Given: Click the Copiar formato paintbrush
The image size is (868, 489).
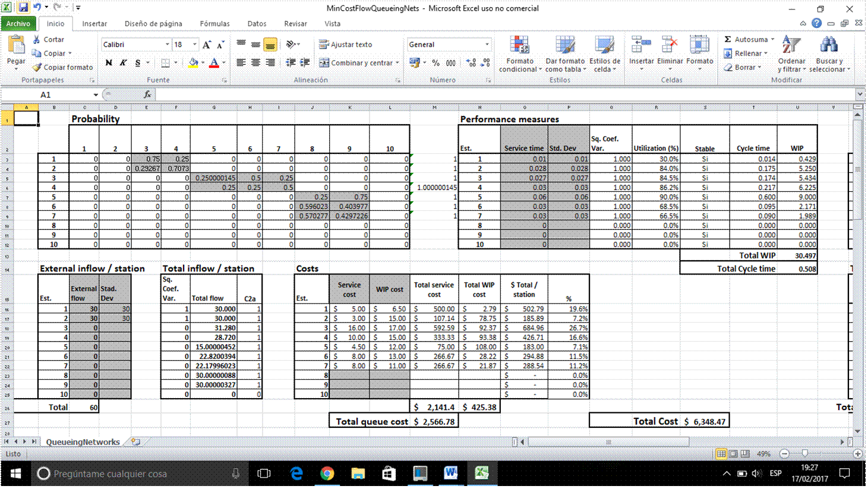Looking at the screenshot, I should coord(37,68).
